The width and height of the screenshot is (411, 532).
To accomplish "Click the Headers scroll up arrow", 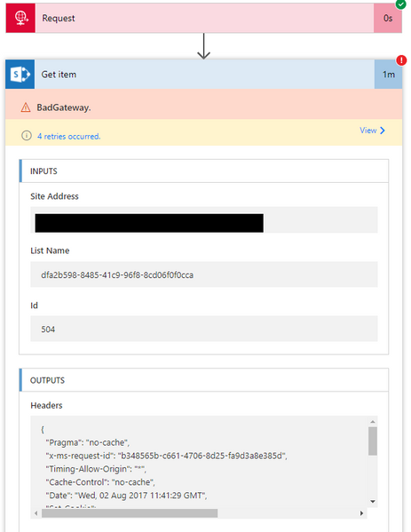I will (x=373, y=422).
